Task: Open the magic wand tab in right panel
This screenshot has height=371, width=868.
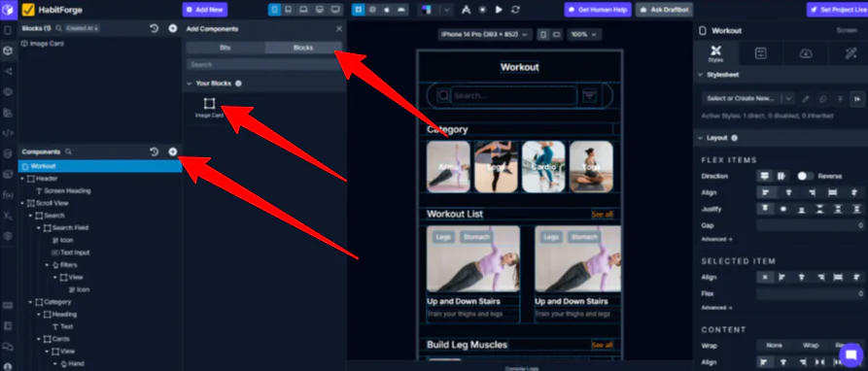Action: 850,53
